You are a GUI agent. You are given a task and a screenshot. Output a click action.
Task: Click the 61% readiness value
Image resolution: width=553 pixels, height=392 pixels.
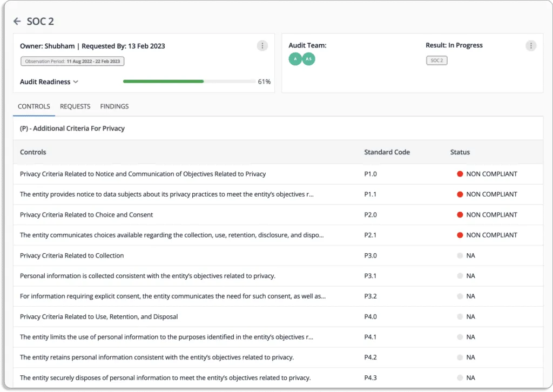pos(264,82)
